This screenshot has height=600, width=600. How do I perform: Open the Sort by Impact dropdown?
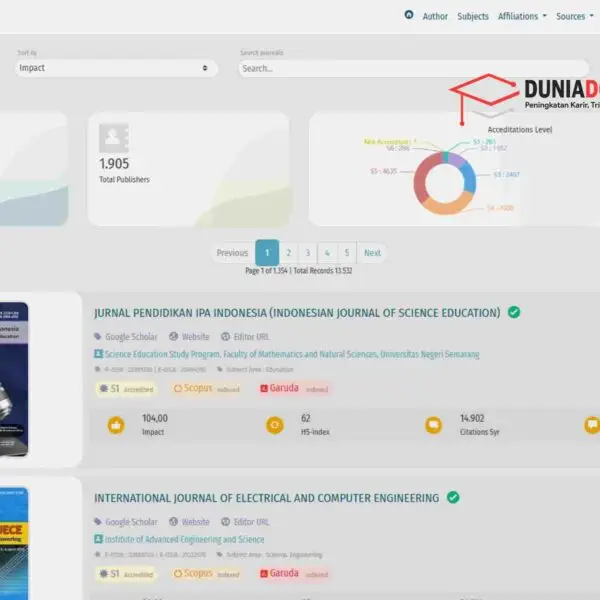[x=116, y=68]
